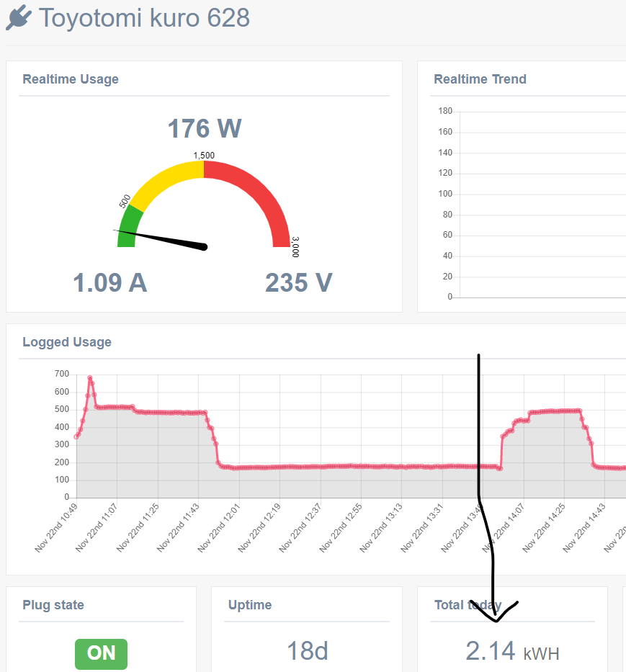Click the 100 axis label in Realtime Trend
The width and height of the screenshot is (626, 672).
[445, 194]
